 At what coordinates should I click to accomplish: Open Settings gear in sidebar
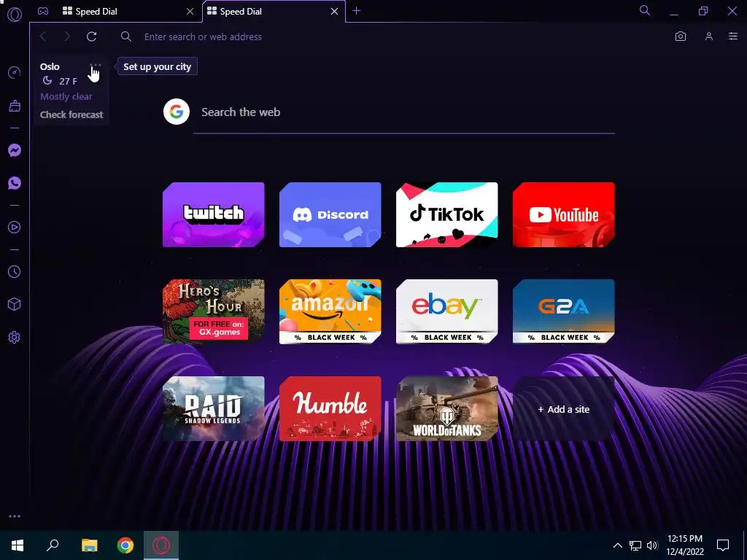pyautogui.click(x=15, y=337)
